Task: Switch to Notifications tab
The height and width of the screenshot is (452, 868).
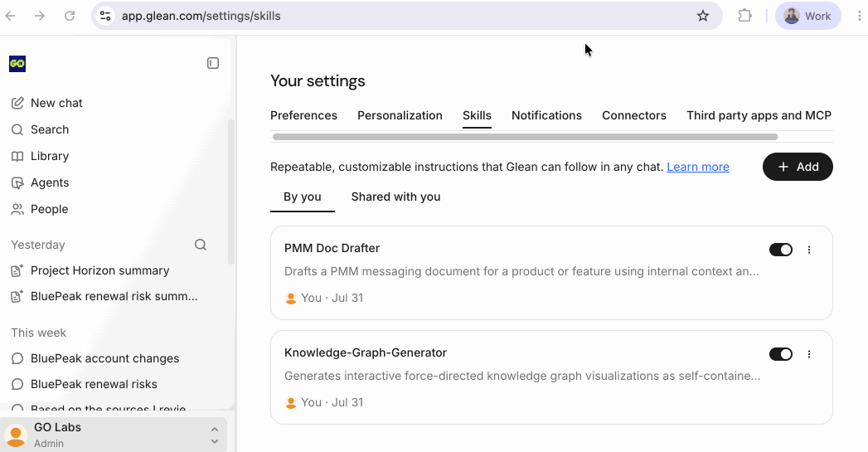Action: pyautogui.click(x=546, y=115)
